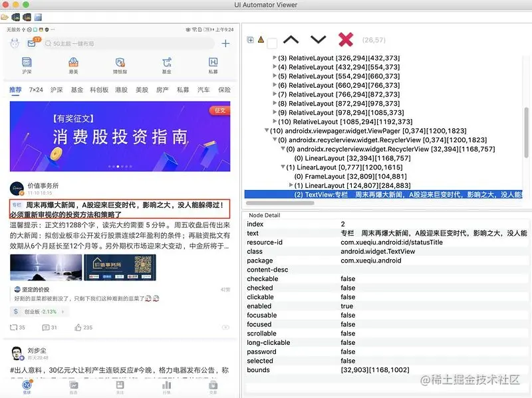Screen dimensions: 532x398
Task: Select the bottom nav 关注 icon
Action: (120, 387)
